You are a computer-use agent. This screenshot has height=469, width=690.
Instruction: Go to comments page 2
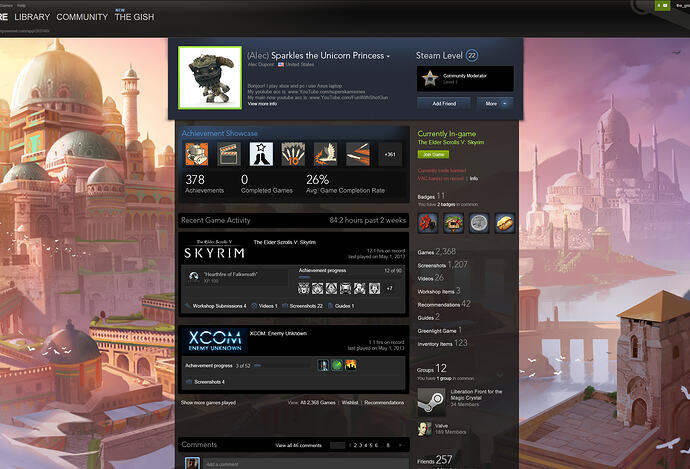coord(355,446)
